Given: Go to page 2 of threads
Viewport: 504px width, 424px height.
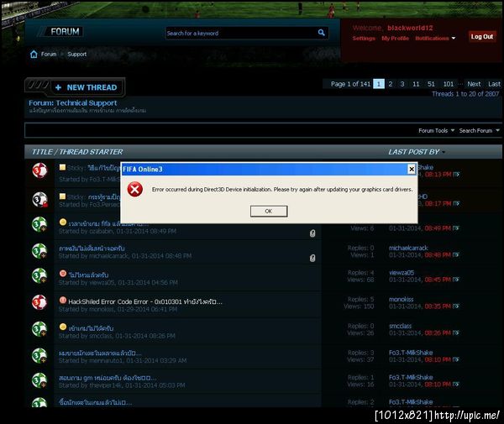Looking at the screenshot, I should (391, 84).
